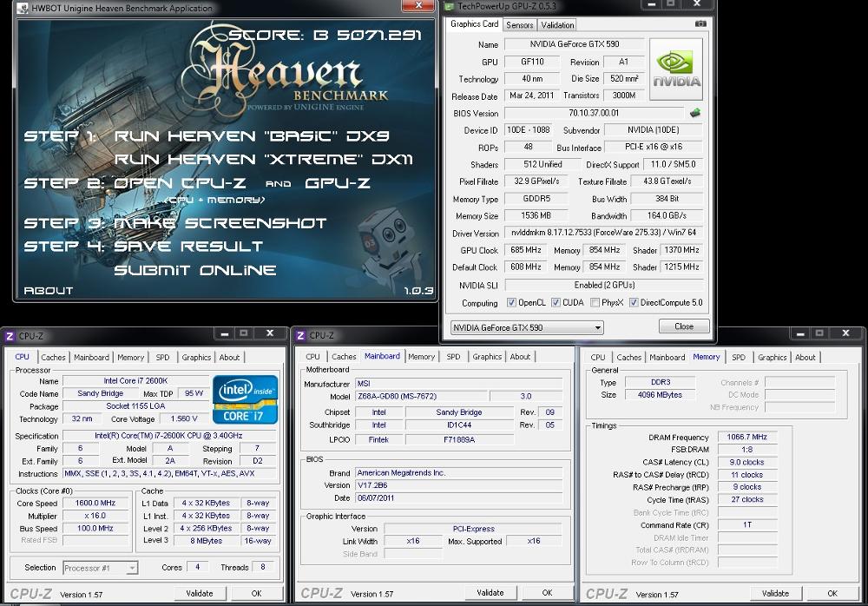Click the Core Speed value 1600.0 MHz
Screen dimensions: 868x606
95,503
